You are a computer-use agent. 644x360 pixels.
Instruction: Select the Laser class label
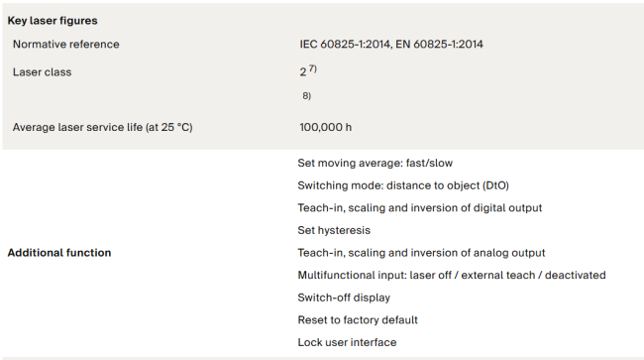click(x=42, y=72)
